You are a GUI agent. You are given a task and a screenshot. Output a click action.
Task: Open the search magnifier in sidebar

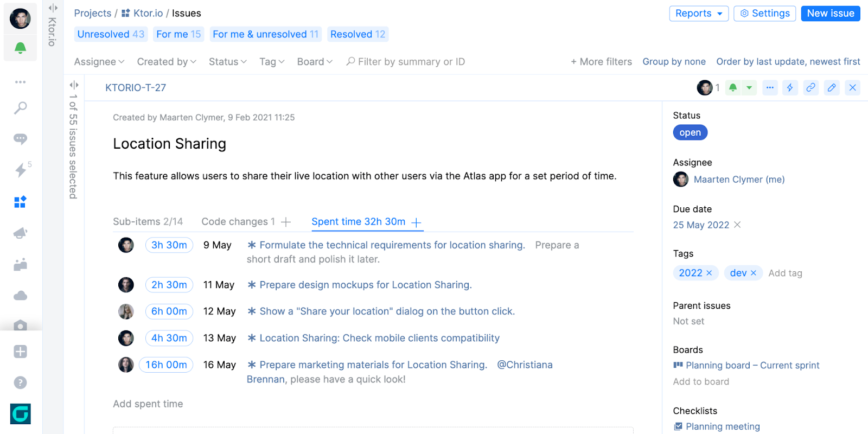[20, 108]
